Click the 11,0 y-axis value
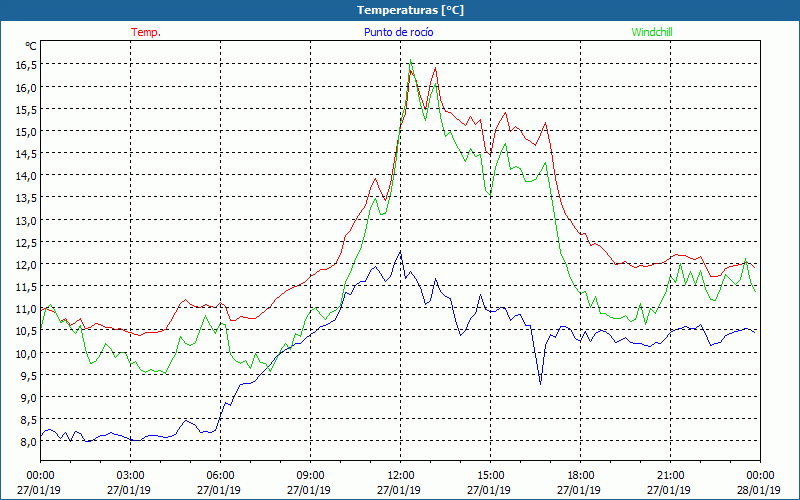This screenshot has width=800, height=500. click(26, 309)
